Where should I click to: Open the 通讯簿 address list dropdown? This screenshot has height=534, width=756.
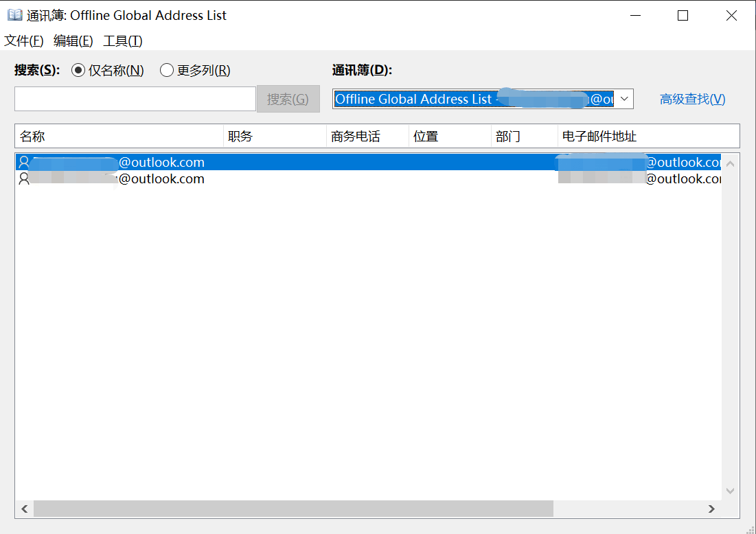tap(624, 99)
